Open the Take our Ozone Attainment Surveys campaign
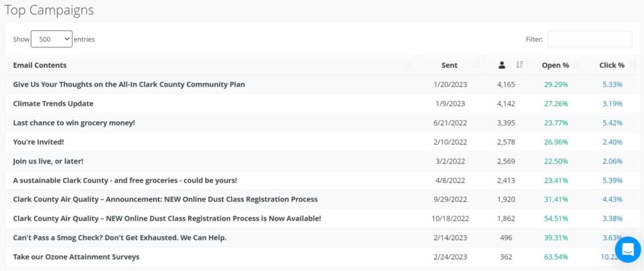This screenshot has width=644, height=271. 76,257
